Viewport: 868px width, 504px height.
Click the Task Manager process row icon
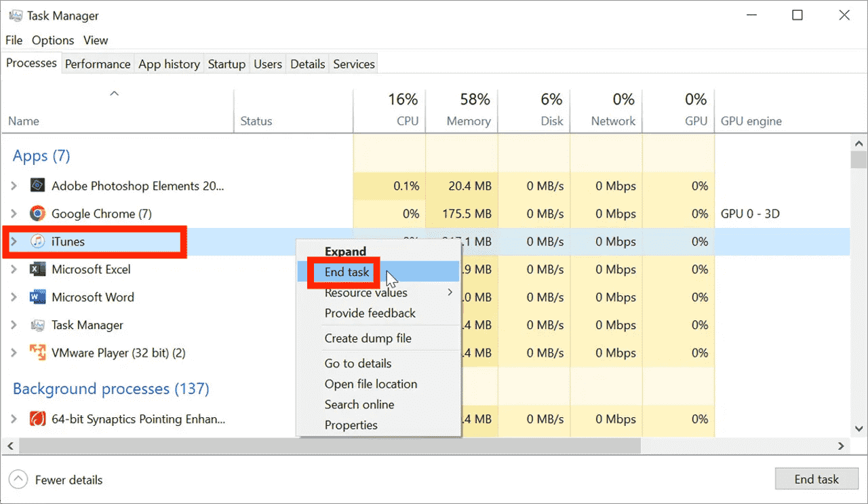click(x=38, y=325)
